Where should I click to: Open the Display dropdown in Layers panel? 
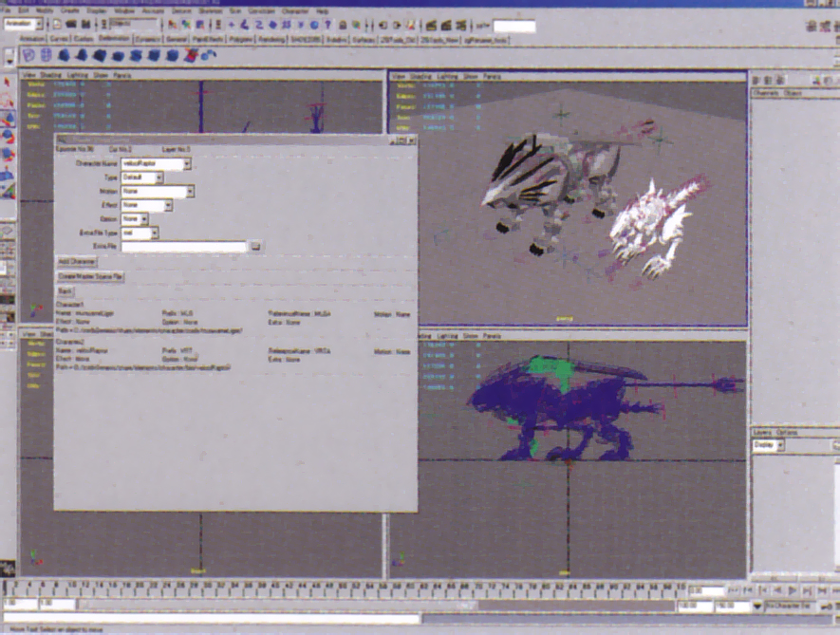point(769,445)
